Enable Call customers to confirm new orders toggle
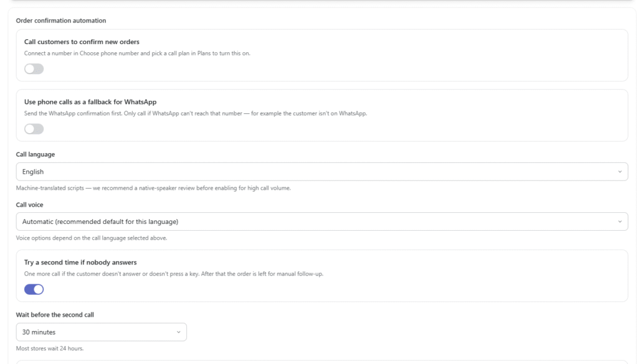638x364 pixels. (34, 69)
